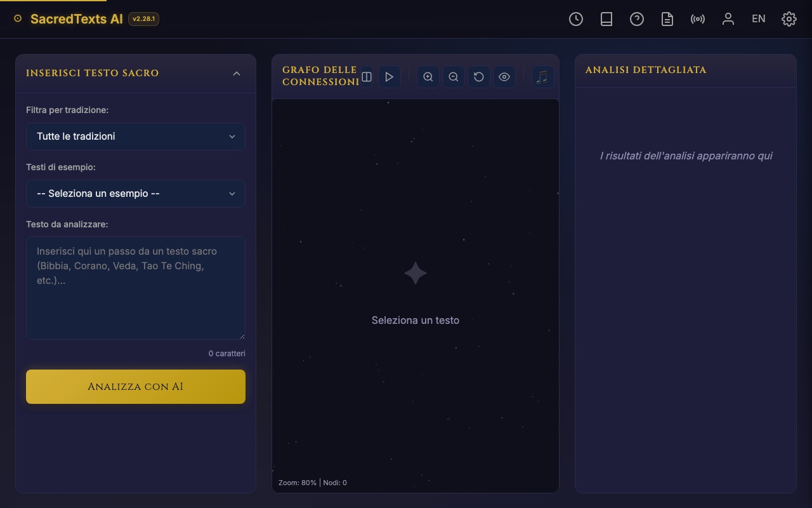Image resolution: width=812 pixels, height=508 pixels.
Task: Click the SacredTexts AI logo icon
Action: coord(18,19)
